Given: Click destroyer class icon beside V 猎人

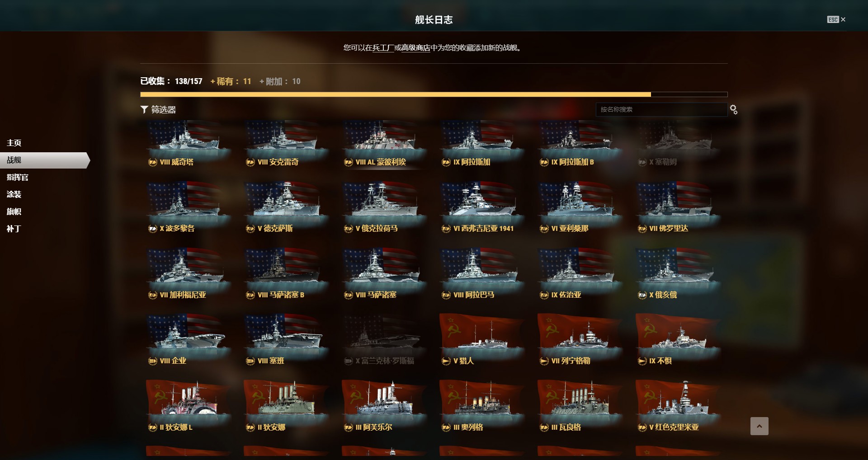Looking at the screenshot, I should click(446, 361).
